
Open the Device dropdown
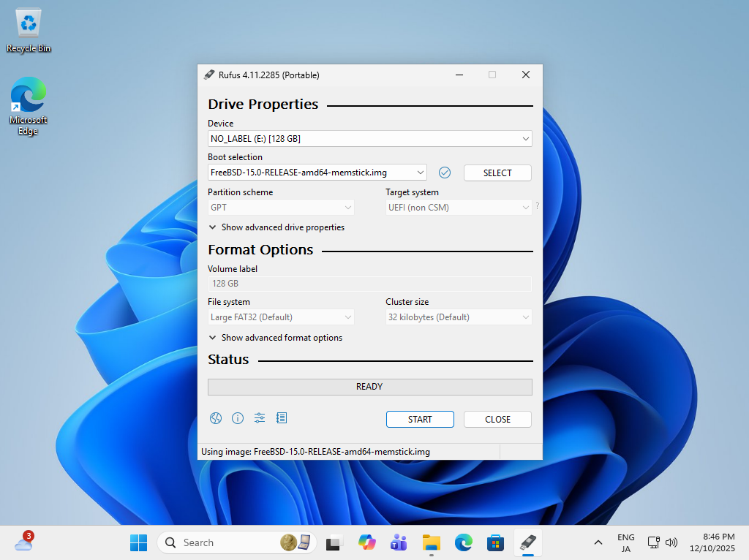point(369,138)
